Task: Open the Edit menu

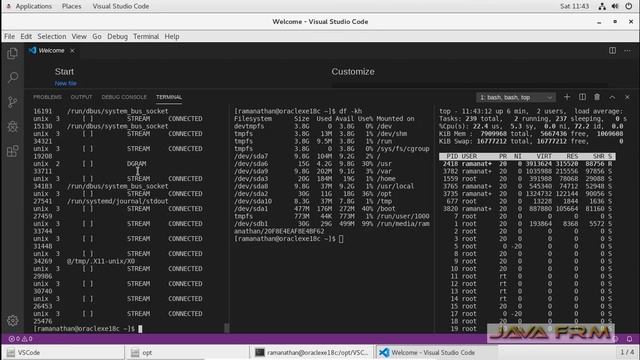Action: coord(26,36)
